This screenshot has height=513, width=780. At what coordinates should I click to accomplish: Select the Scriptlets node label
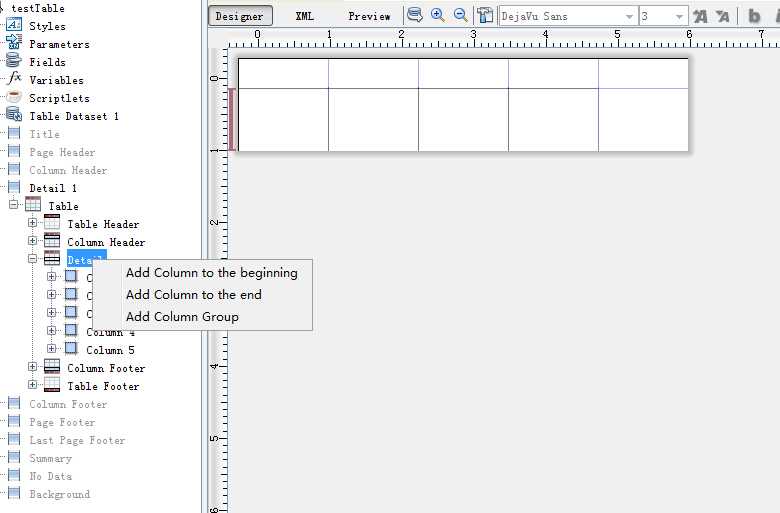[59, 98]
